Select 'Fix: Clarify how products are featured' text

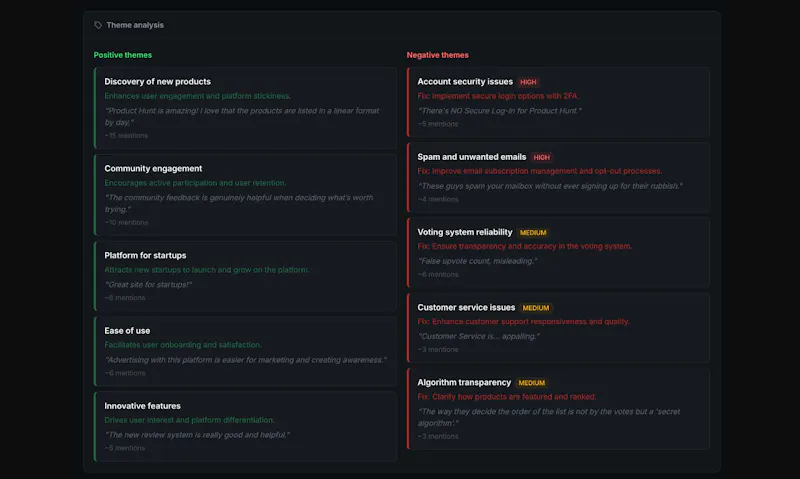[x=507, y=397]
